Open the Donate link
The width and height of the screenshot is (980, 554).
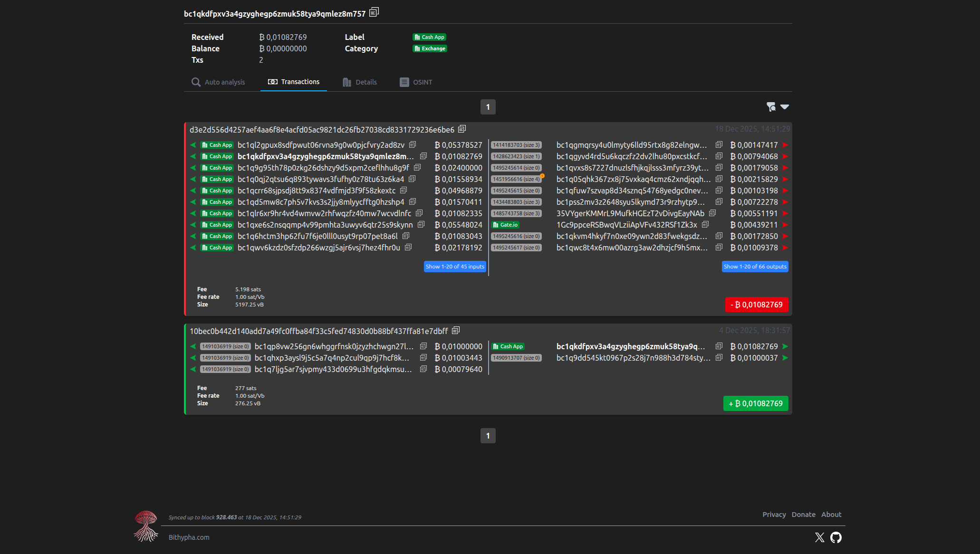click(x=803, y=515)
